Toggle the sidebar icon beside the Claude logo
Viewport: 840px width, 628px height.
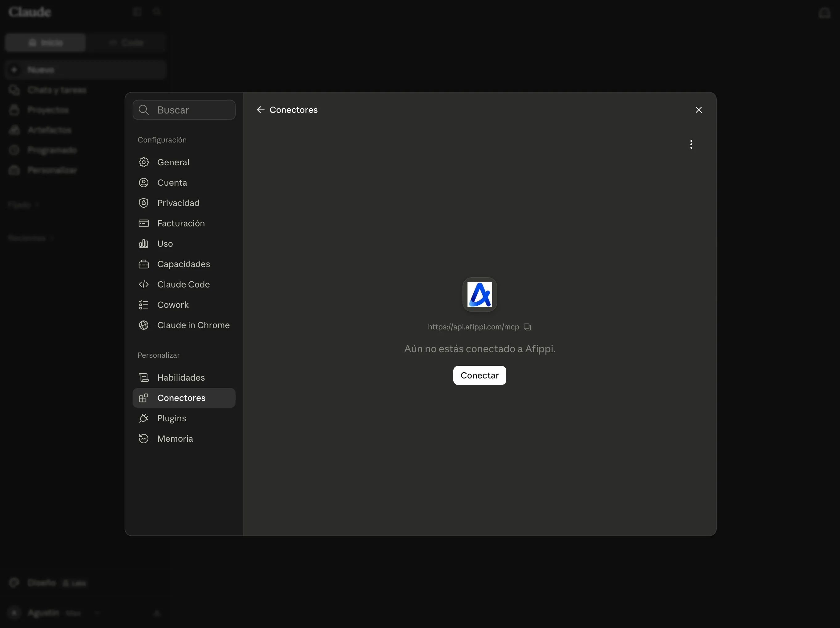(137, 12)
